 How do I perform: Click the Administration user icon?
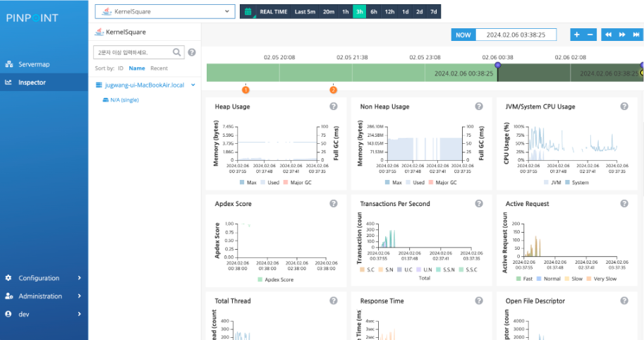[8, 296]
